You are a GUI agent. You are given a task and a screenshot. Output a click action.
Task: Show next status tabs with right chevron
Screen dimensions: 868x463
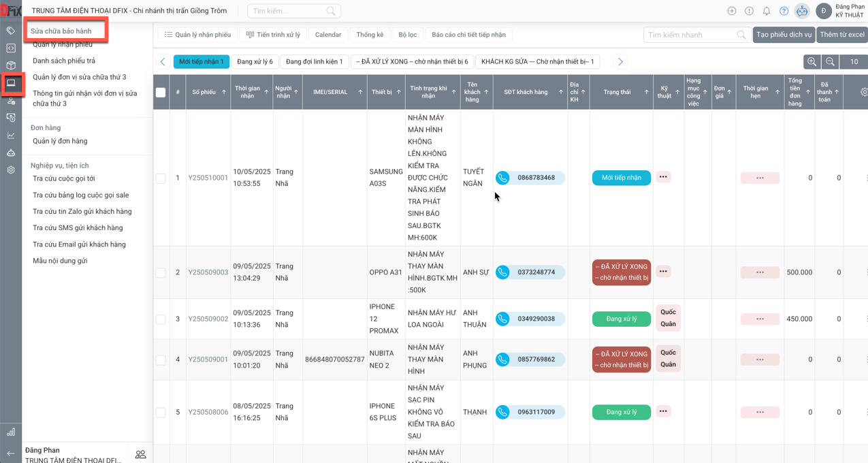click(620, 62)
